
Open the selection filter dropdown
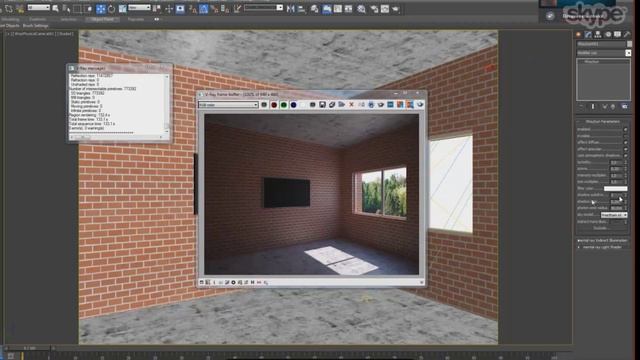click(38, 7)
